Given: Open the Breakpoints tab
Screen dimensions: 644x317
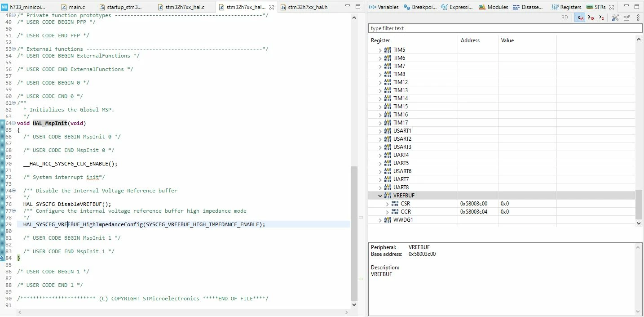Looking at the screenshot, I should (x=420, y=7).
